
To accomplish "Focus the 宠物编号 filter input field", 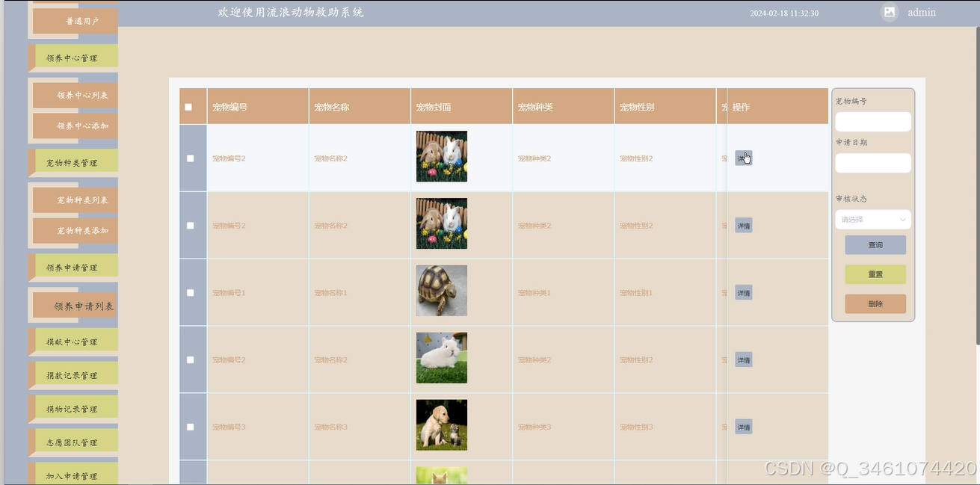I will pyautogui.click(x=873, y=122).
